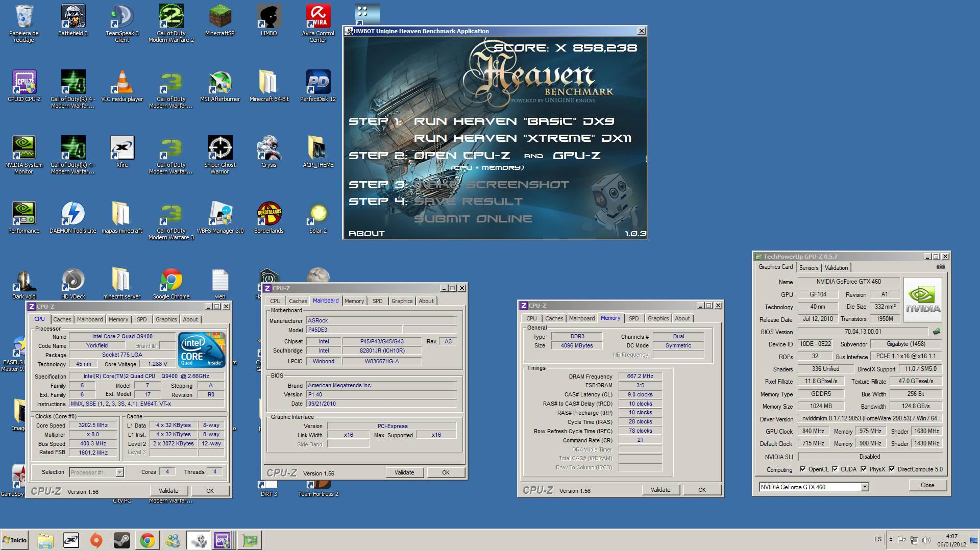Click the ES language indicator in taskbar
The image size is (980, 551).
(x=878, y=539)
